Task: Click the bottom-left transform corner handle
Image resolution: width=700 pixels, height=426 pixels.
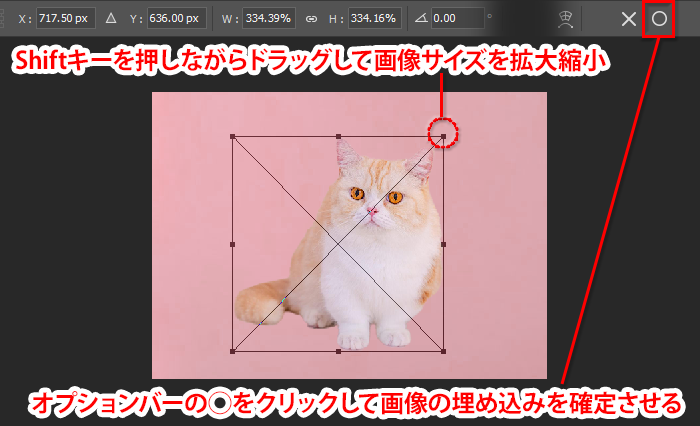Action: (233, 351)
